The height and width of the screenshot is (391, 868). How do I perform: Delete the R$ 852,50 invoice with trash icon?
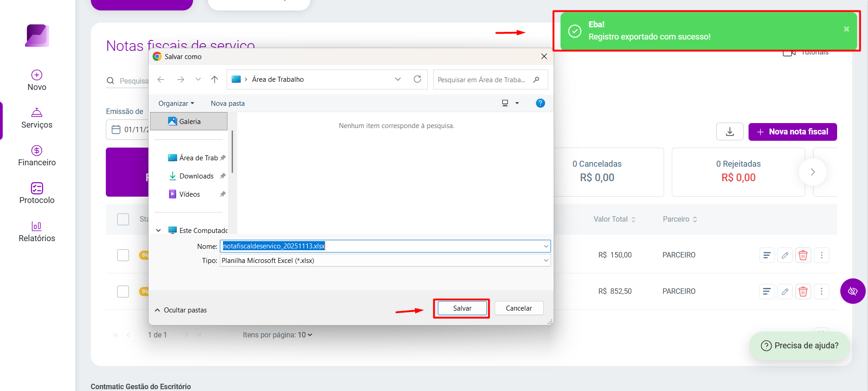(x=803, y=292)
